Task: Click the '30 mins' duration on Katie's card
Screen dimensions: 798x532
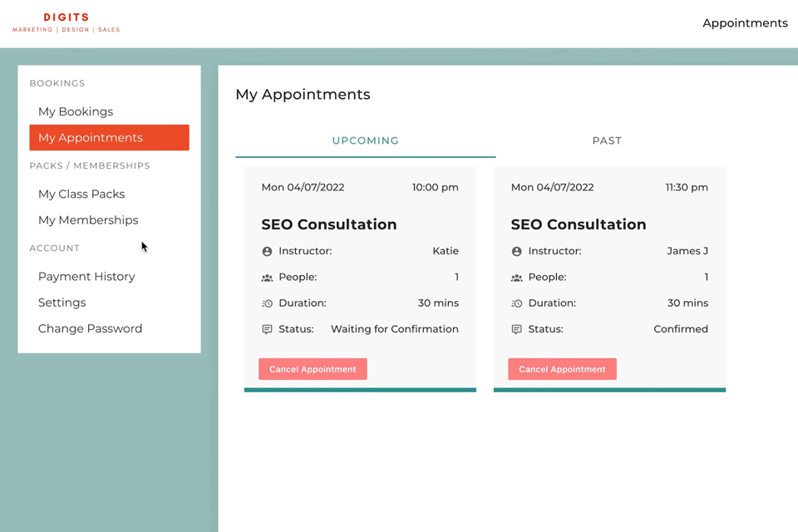Action: [438, 303]
